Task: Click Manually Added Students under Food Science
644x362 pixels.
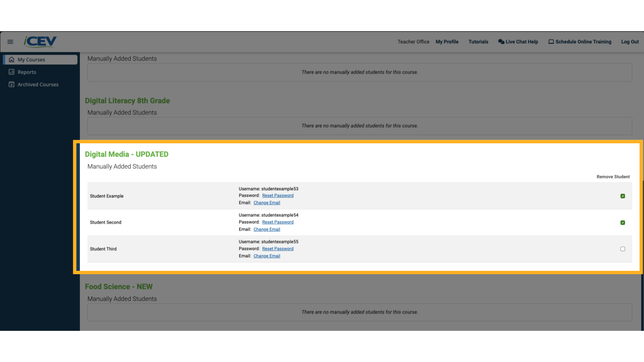Action: [122, 299]
